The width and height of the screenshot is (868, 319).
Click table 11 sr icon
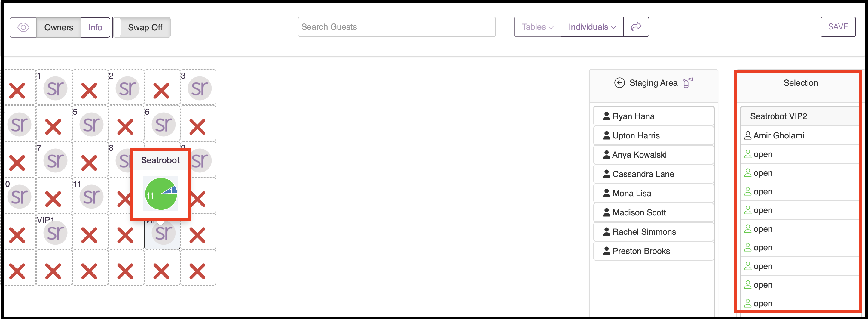click(91, 197)
